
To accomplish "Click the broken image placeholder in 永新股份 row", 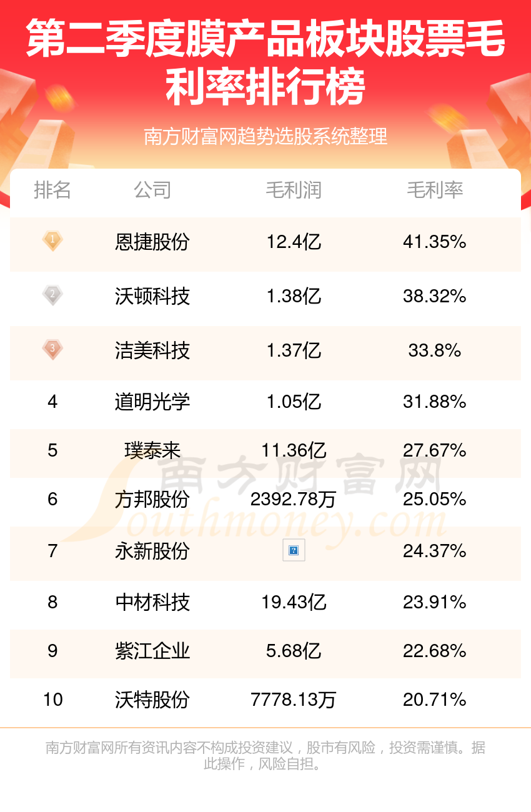I will click(294, 550).
